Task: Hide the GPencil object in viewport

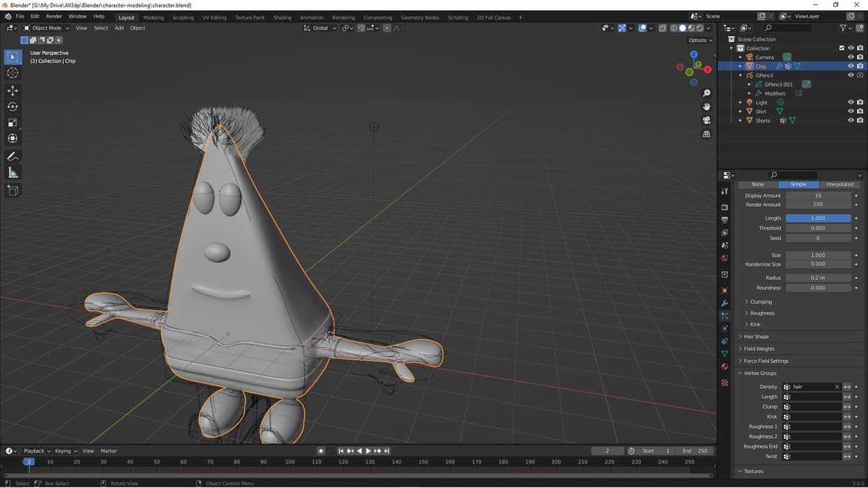Action: coord(851,75)
